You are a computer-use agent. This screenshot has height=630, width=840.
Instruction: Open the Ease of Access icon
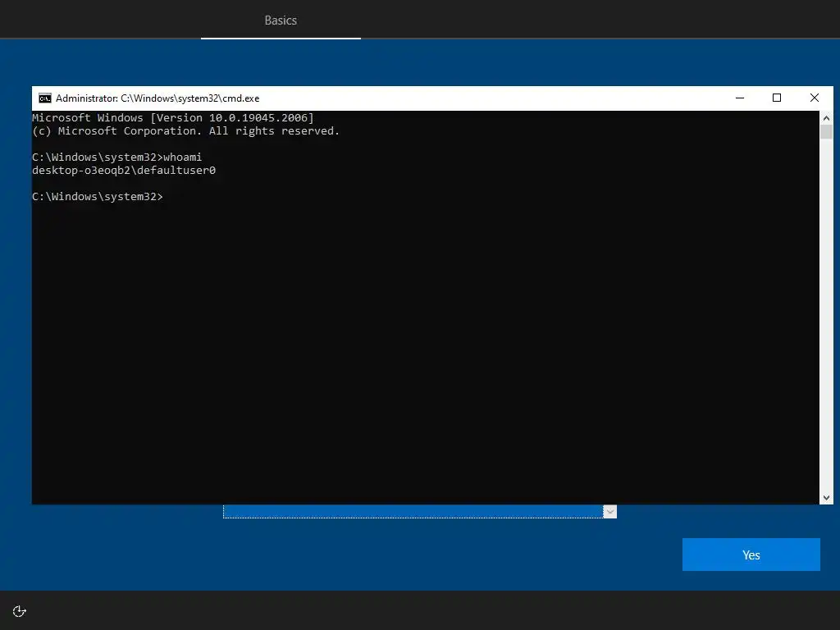tap(20, 611)
